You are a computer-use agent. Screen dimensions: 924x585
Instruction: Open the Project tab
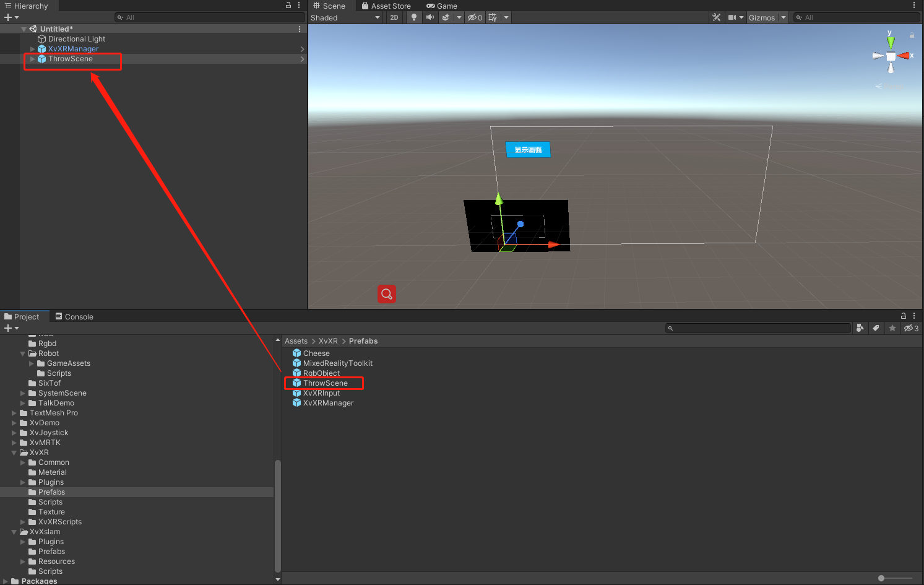pyautogui.click(x=22, y=316)
